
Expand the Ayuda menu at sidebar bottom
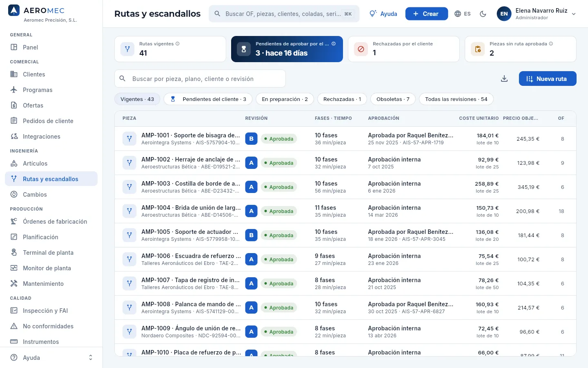pyautogui.click(x=51, y=358)
